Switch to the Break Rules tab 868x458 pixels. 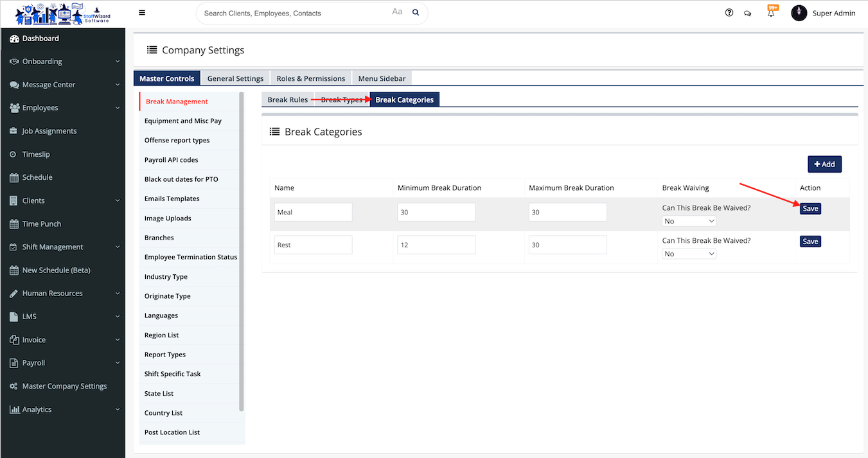coord(287,100)
